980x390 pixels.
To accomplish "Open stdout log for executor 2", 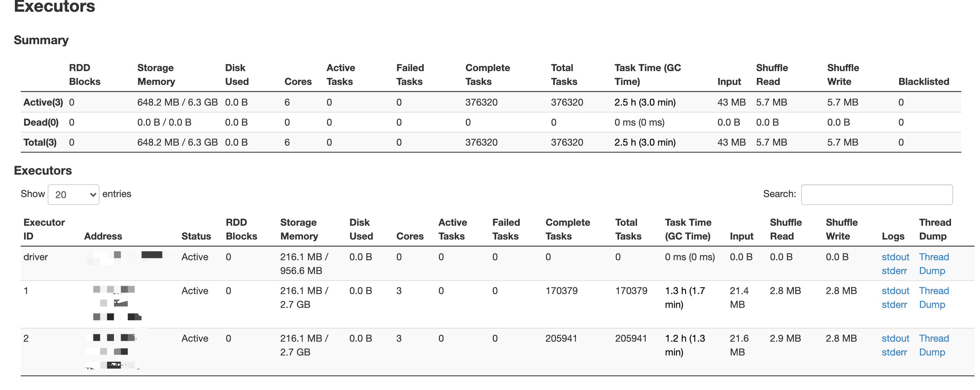I will click(x=895, y=338).
